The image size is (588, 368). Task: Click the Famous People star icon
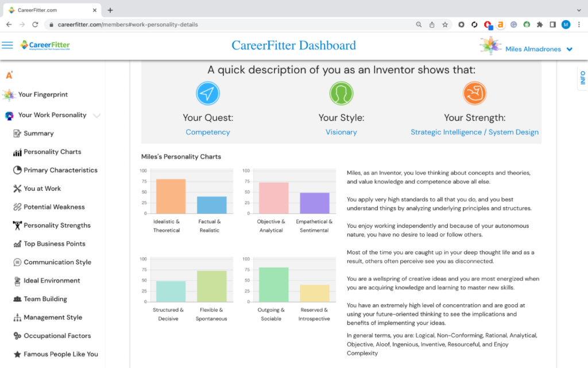point(17,354)
